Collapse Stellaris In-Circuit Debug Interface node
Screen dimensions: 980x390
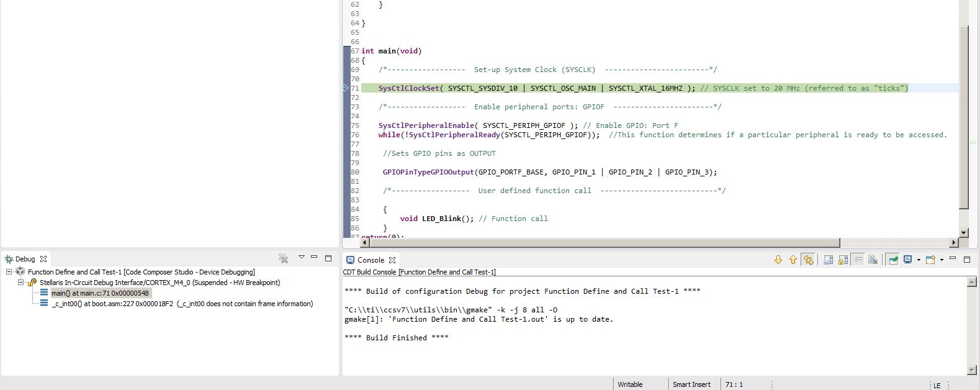click(20, 283)
